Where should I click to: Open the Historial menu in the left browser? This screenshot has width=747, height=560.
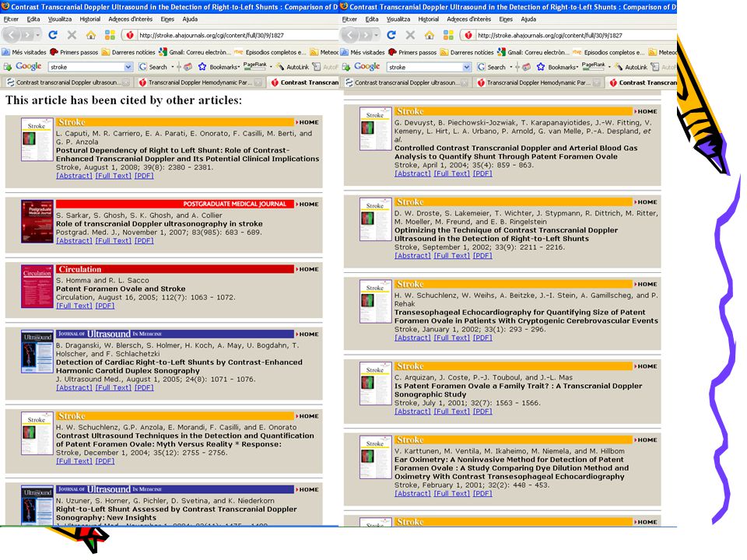coord(90,19)
